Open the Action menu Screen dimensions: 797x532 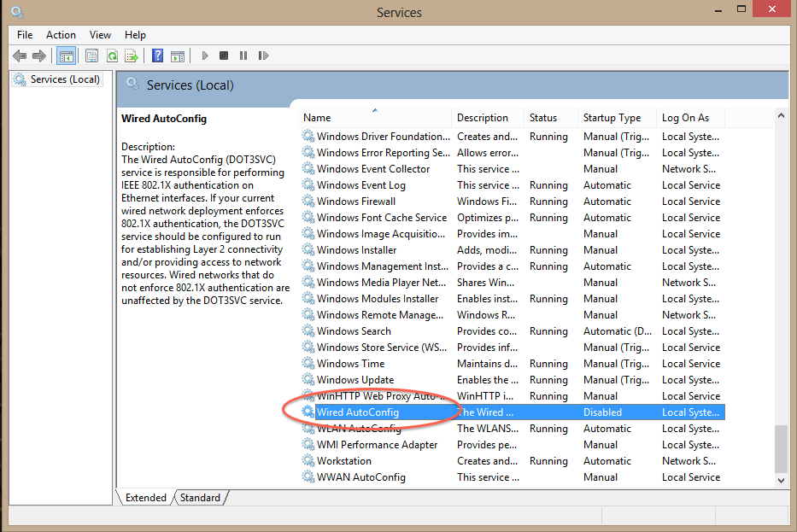[x=61, y=34]
